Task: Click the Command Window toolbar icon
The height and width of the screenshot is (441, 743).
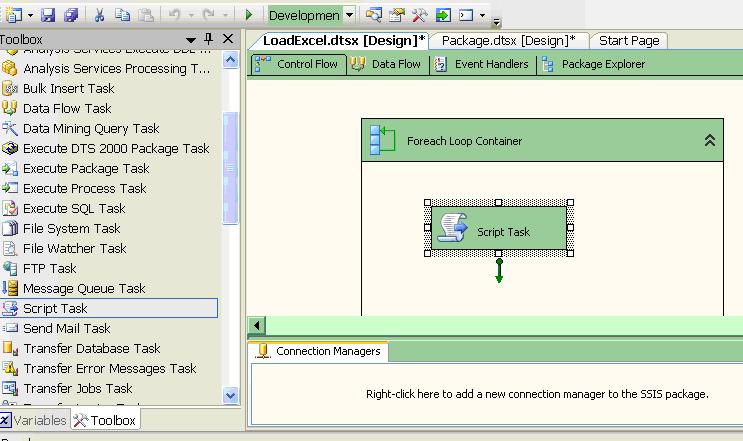Action: click(x=466, y=15)
